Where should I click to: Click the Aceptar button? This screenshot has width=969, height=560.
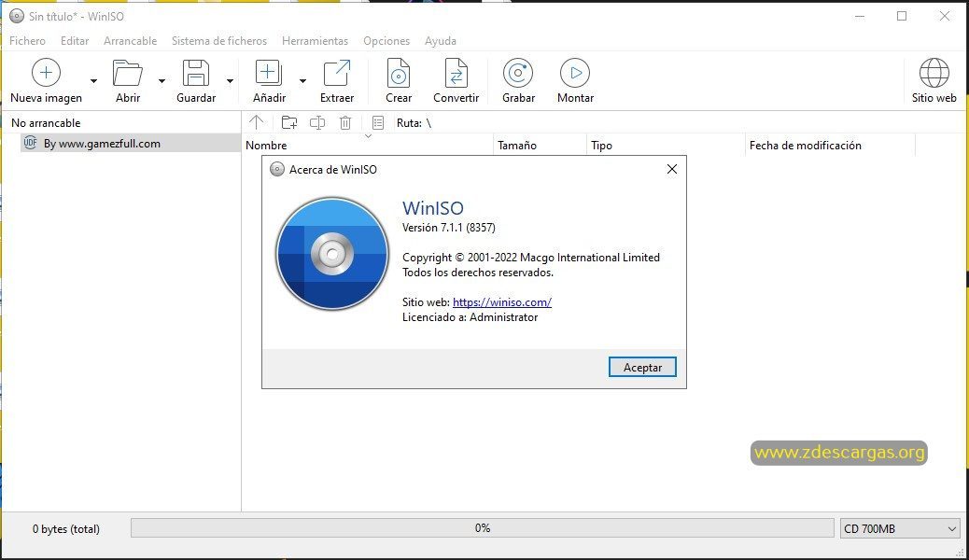(642, 367)
